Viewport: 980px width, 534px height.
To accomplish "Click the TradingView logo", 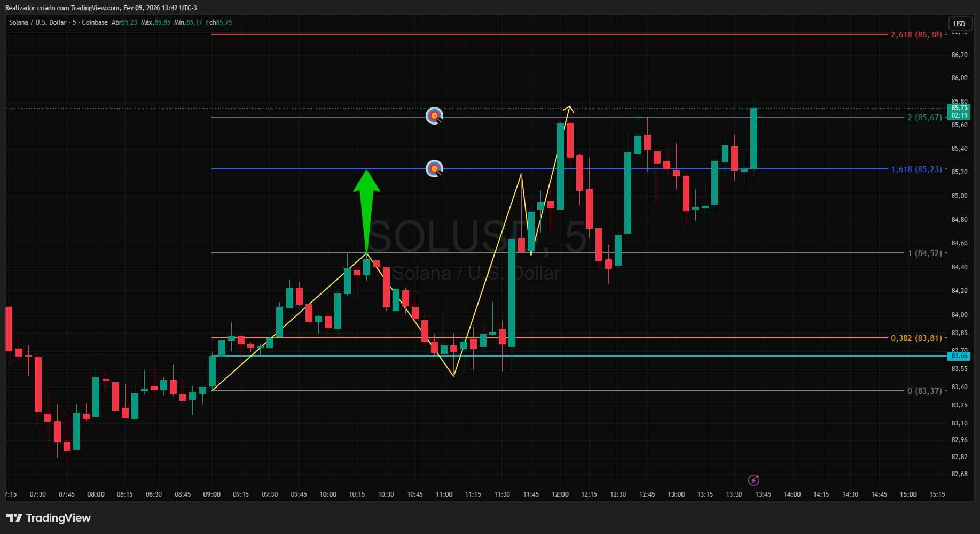I will pyautogui.click(x=49, y=518).
